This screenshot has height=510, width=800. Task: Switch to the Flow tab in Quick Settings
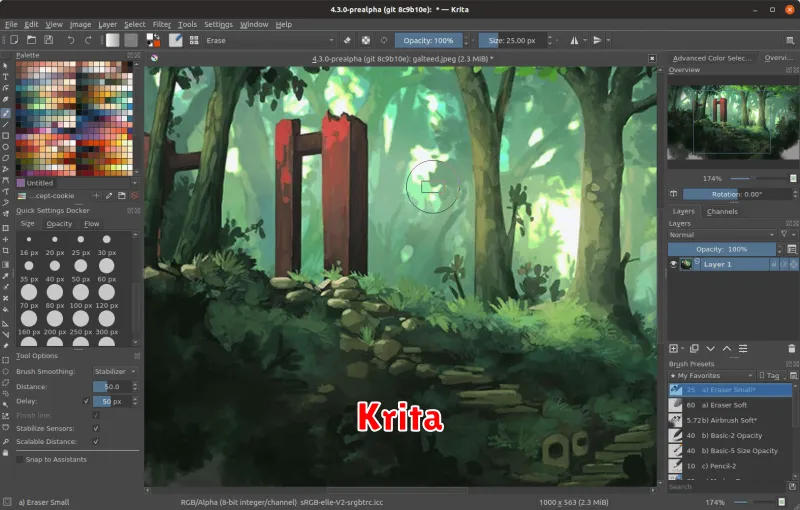pos(92,224)
